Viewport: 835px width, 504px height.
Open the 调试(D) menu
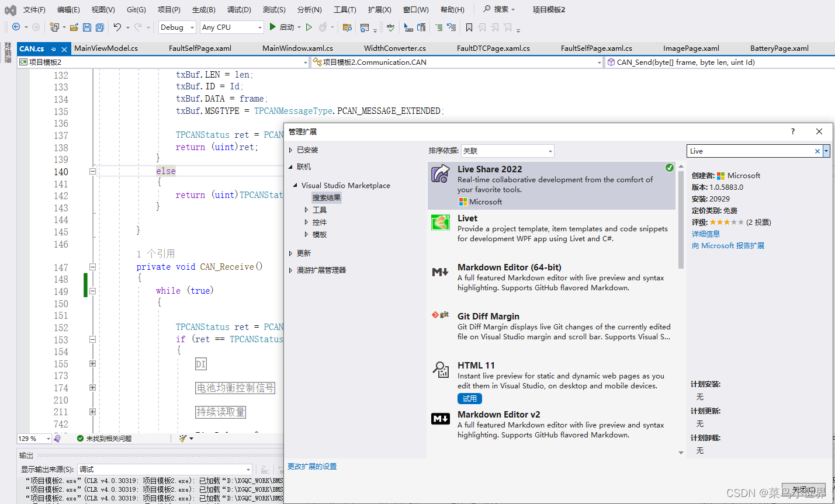pos(239,10)
